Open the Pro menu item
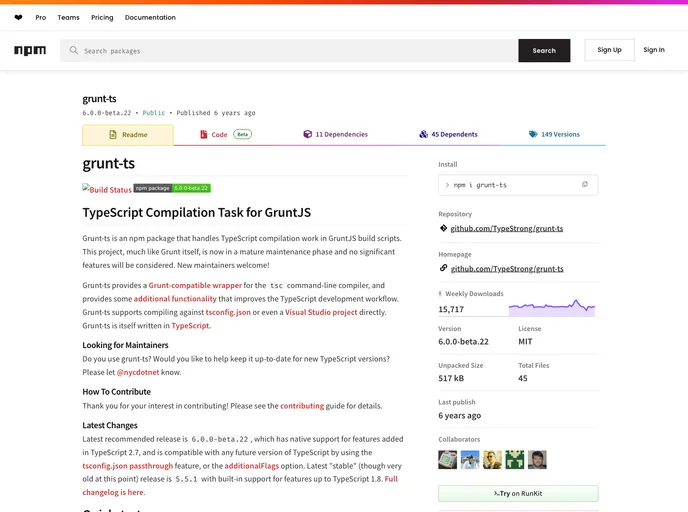Viewport: 688px width, 512px height. pyautogui.click(x=41, y=18)
